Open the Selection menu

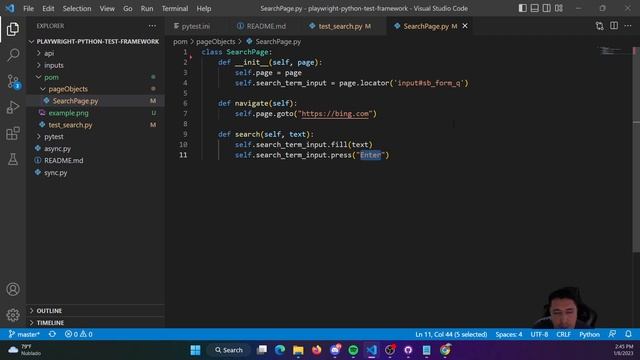coord(77,8)
